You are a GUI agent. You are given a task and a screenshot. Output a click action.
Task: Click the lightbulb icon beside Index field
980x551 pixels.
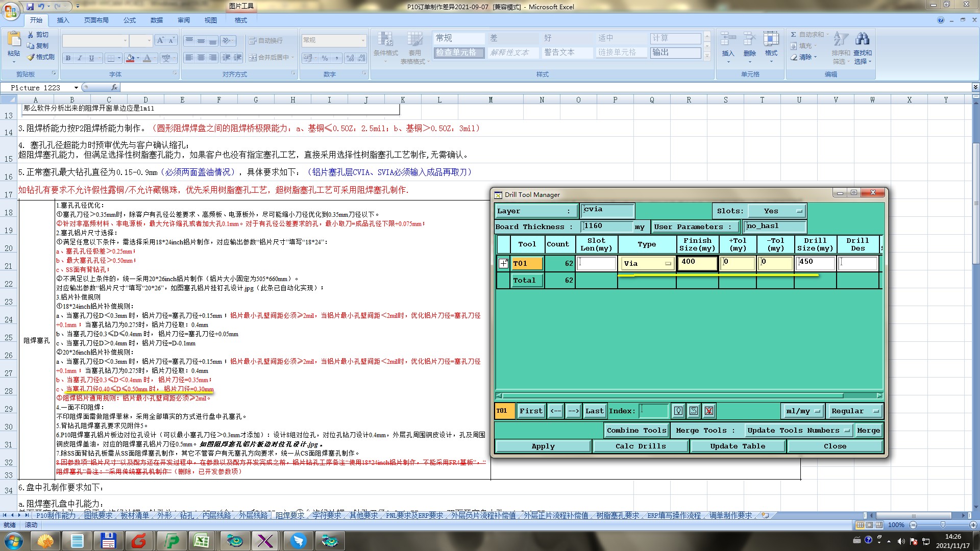[678, 411]
